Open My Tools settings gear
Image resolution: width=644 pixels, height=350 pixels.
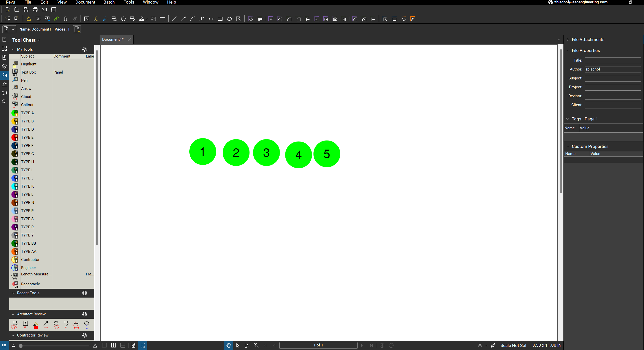point(84,49)
